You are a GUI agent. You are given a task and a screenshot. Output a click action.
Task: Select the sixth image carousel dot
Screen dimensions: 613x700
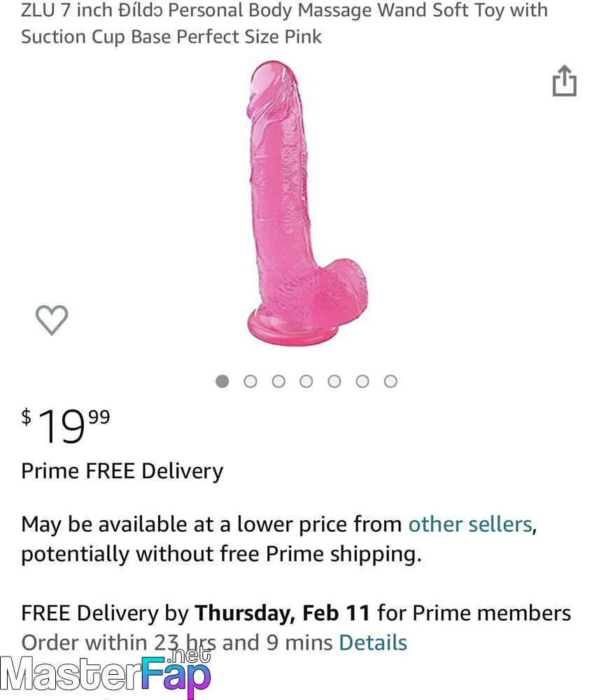click(x=362, y=381)
